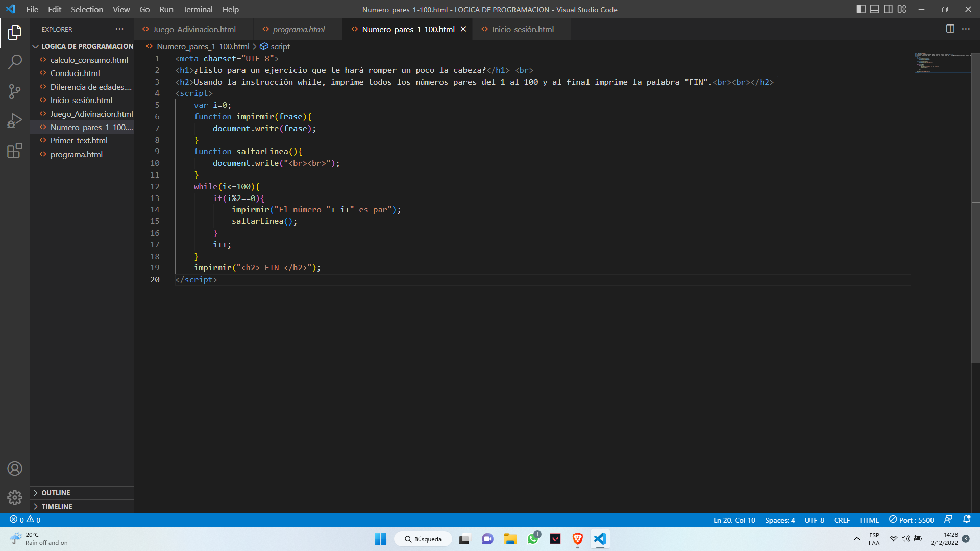980x551 pixels.
Task: Open File Explorer from the taskbar
Action: pos(510,539)
